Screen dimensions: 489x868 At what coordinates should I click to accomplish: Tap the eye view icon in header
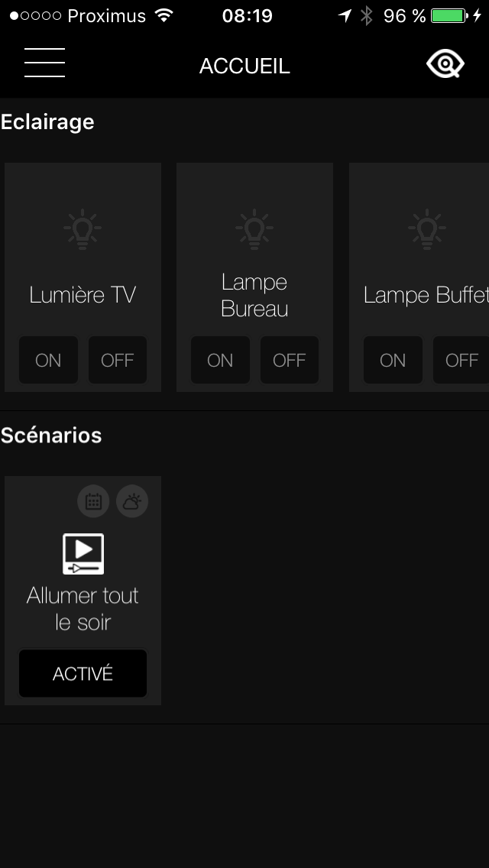(445, 64)
